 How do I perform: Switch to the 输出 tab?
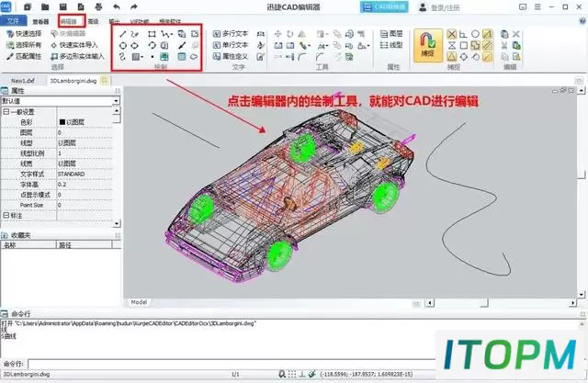(x=114, y=21)
